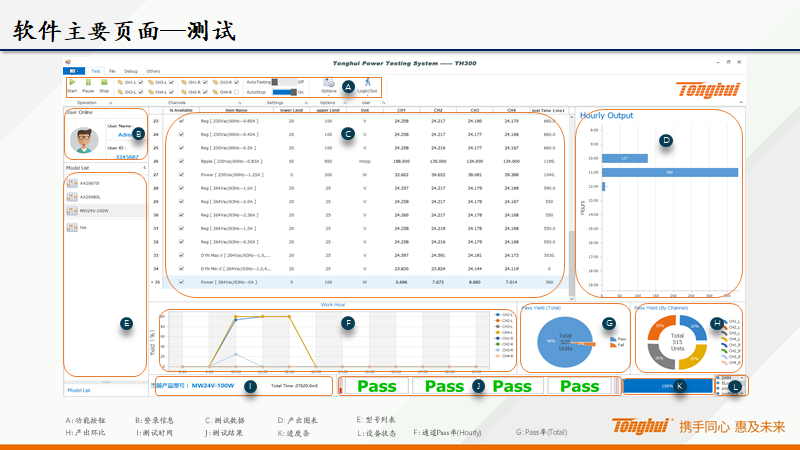Open the Others ribbon tab
This screenshot has width=800, height=450.
(x=153, y=71)
